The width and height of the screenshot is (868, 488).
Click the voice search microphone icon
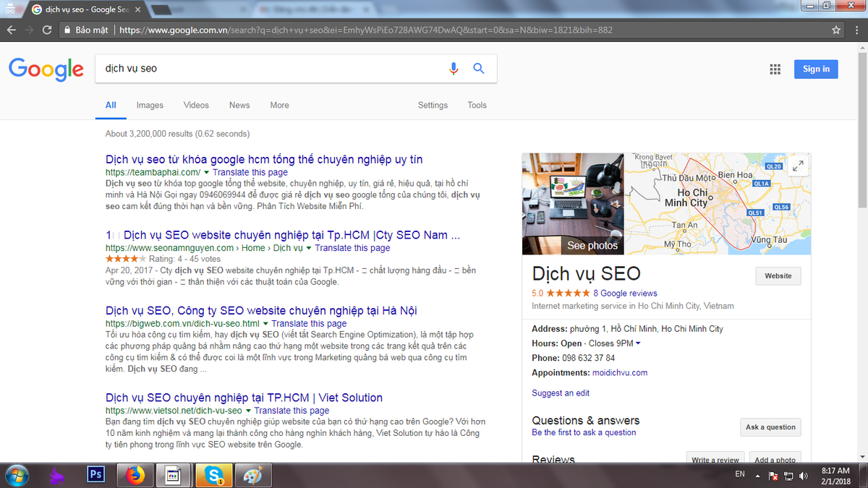click(x=454, y=69)
